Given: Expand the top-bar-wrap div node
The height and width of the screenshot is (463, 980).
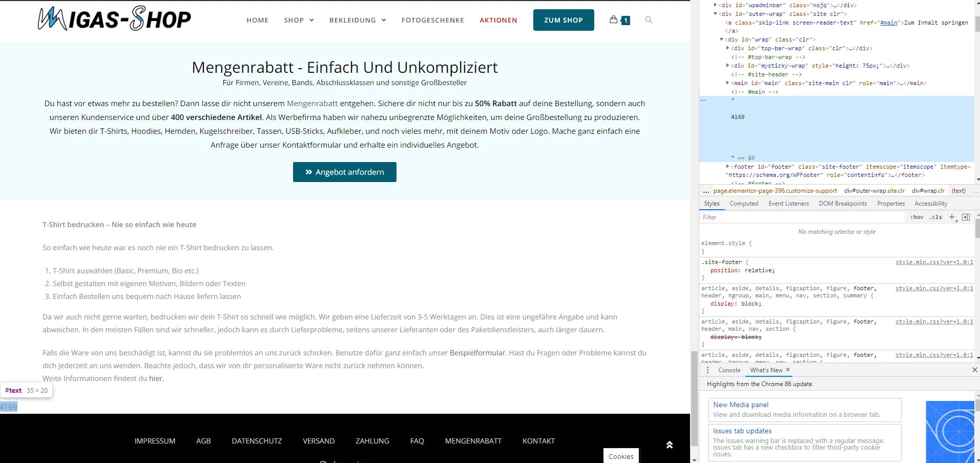Looking at the screenshot, I should coord(728,48).
